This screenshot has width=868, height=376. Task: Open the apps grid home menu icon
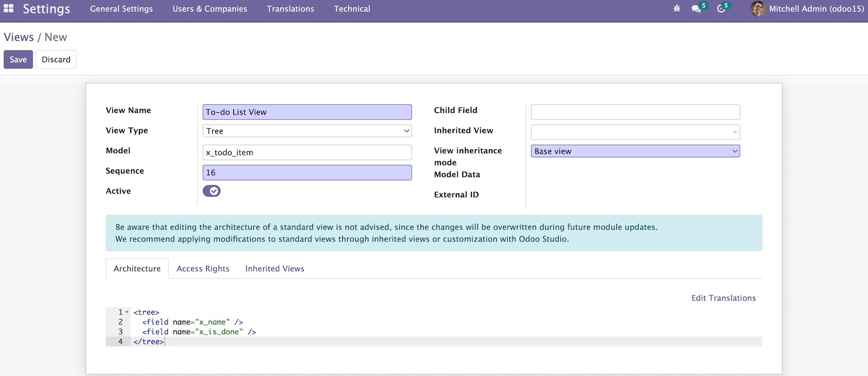(9, 9)
